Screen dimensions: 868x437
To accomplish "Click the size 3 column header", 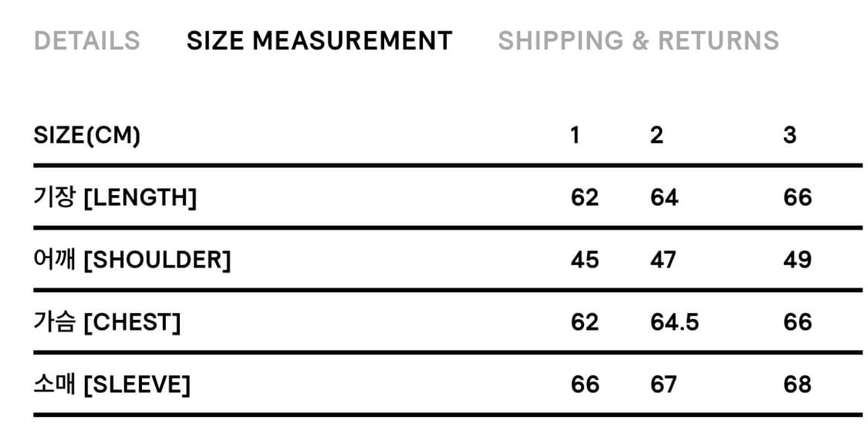I will click(x=789, y=136).
